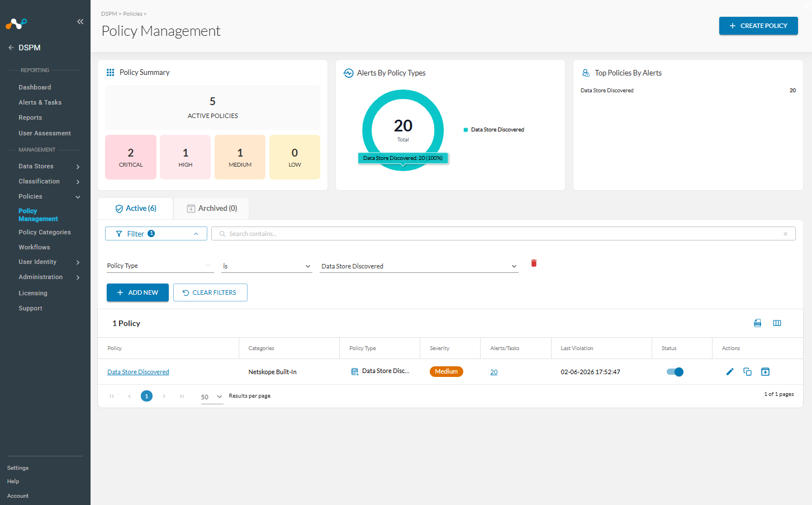This screenshot has width=812, height=505.
Task: Click the Policy Summary grid icon
Action: (x=111, y=73)
